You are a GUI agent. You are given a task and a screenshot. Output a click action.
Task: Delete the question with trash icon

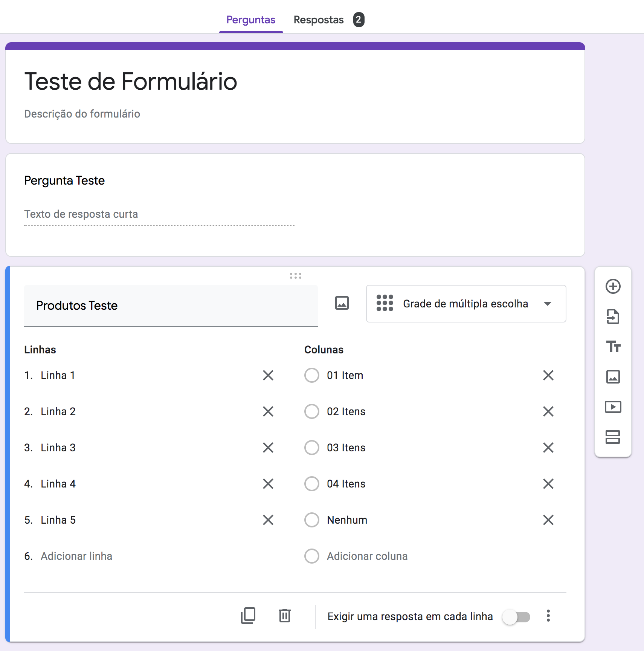click(284, 616)
